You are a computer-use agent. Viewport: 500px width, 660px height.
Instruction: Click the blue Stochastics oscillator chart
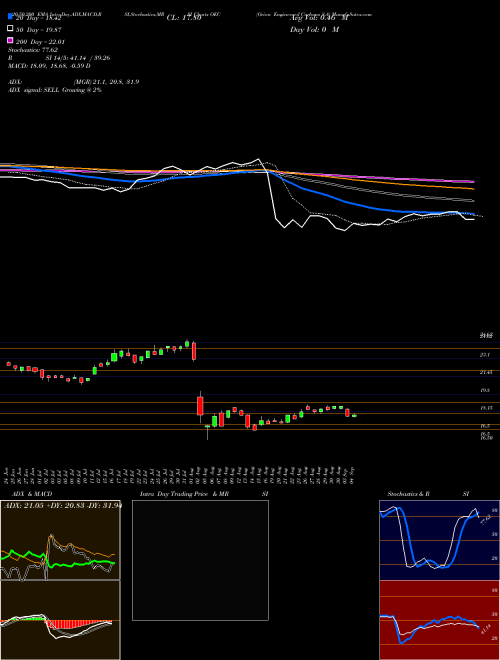tap(439, 540)
